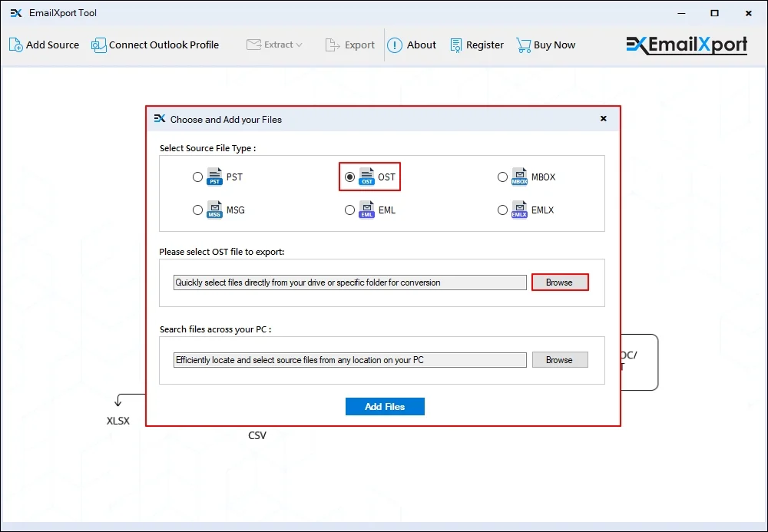Select the MSG source file type
The image size is (768, 532).
pyautogui.click(x=197, y=210)
